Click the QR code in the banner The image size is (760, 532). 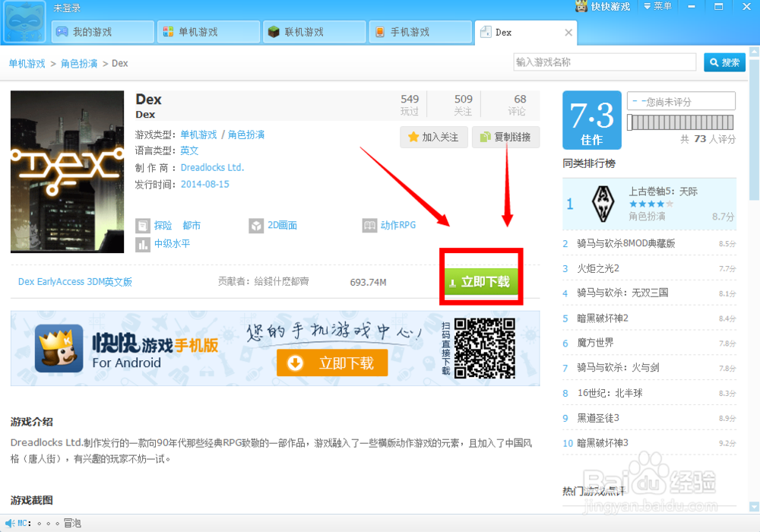pyautogui.click(x=485, y=348)
